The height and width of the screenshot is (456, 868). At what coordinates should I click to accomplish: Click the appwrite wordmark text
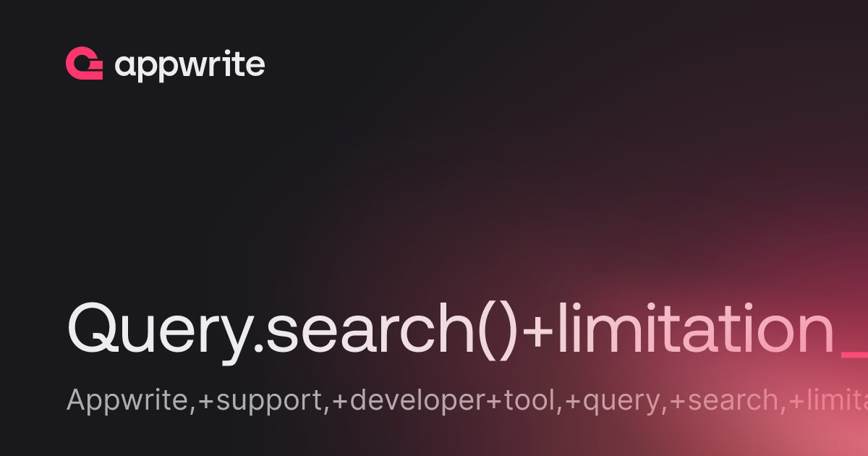190,66
